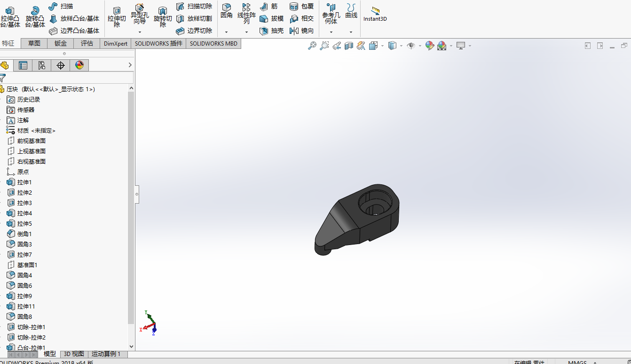Open the Display Style dropdown arrow

401,46
